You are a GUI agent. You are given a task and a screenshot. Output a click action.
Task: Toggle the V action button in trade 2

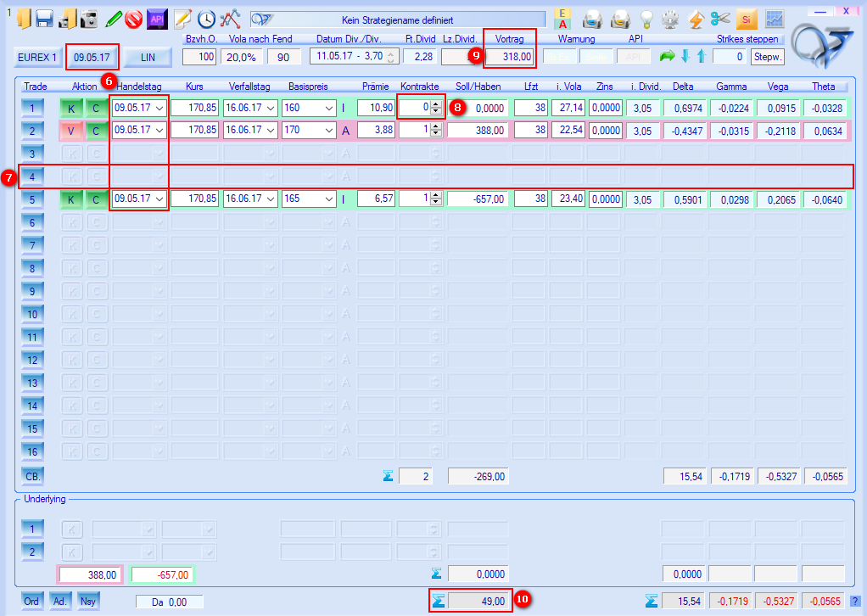[71, 131]
